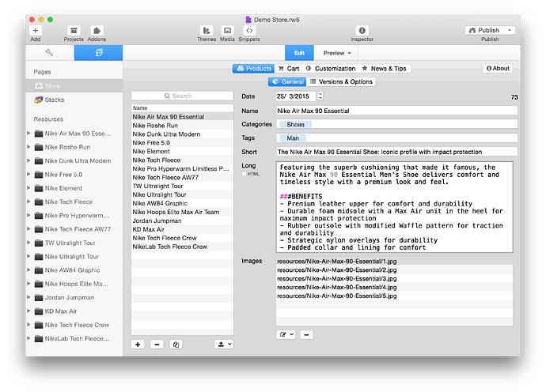
Task: Open the Inspector toolbar icon
Action: pos(362,31)
